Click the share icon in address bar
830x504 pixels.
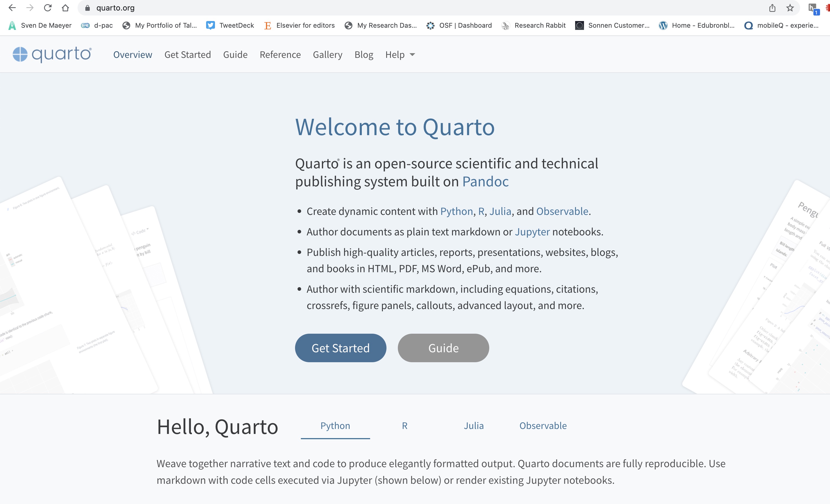pyautogui.click(x=772, y=8)
